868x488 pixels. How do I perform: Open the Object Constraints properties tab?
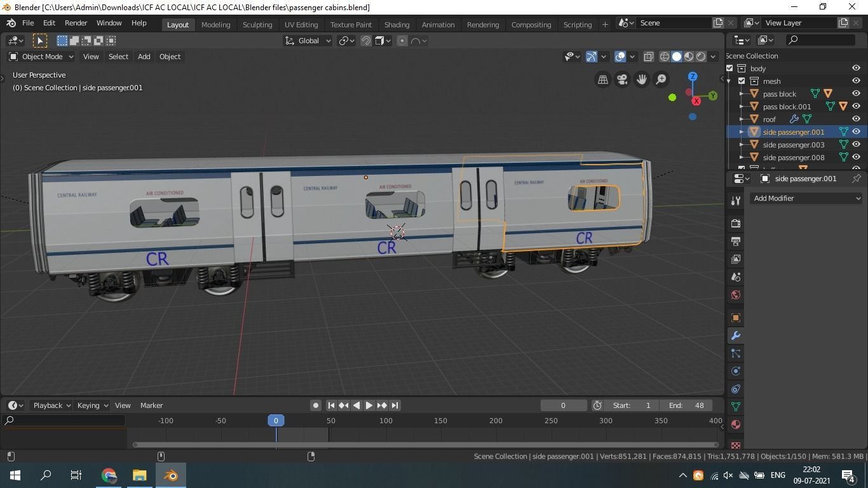[736, 389]
